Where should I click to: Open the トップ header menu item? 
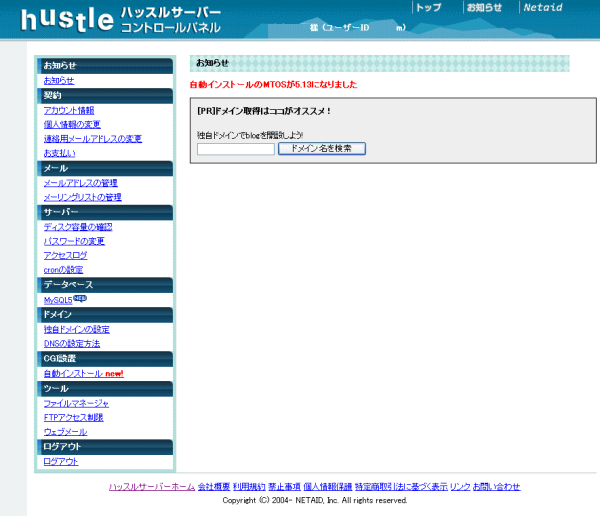[428, 7]
